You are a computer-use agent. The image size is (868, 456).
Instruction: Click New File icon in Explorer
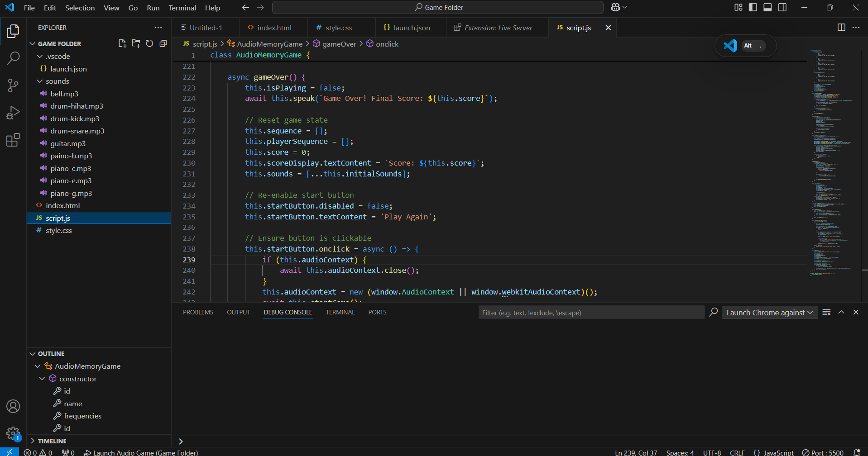[x=122, y=43]
